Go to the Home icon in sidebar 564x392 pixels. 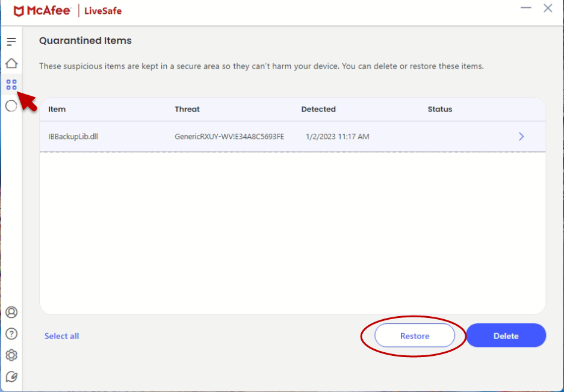[x=11, y=63]
